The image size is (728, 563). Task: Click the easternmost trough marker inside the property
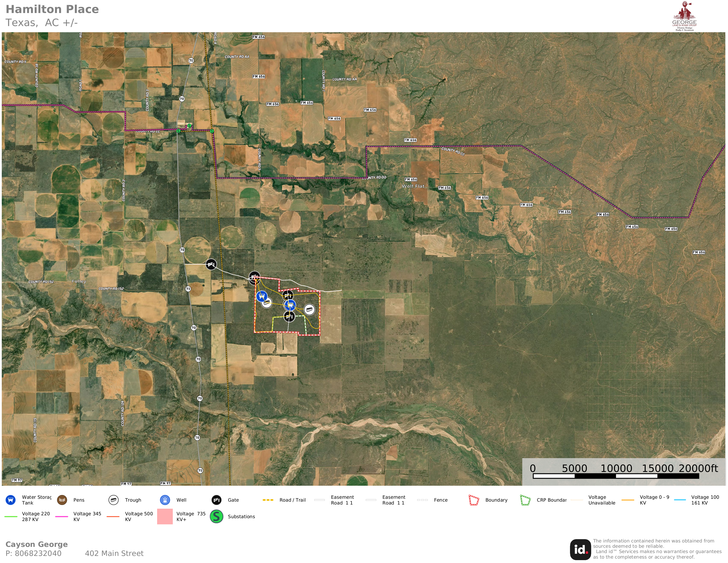[309, 310]
